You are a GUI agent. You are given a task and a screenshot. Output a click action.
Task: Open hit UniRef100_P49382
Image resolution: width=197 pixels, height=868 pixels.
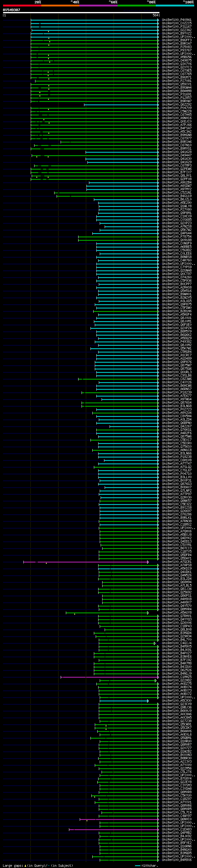[176, 342]
